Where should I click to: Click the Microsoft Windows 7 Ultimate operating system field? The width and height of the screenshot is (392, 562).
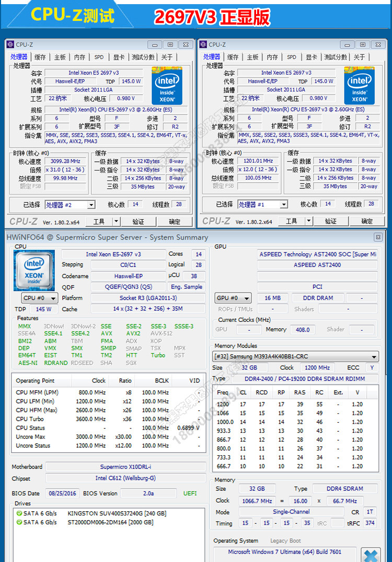285,552
